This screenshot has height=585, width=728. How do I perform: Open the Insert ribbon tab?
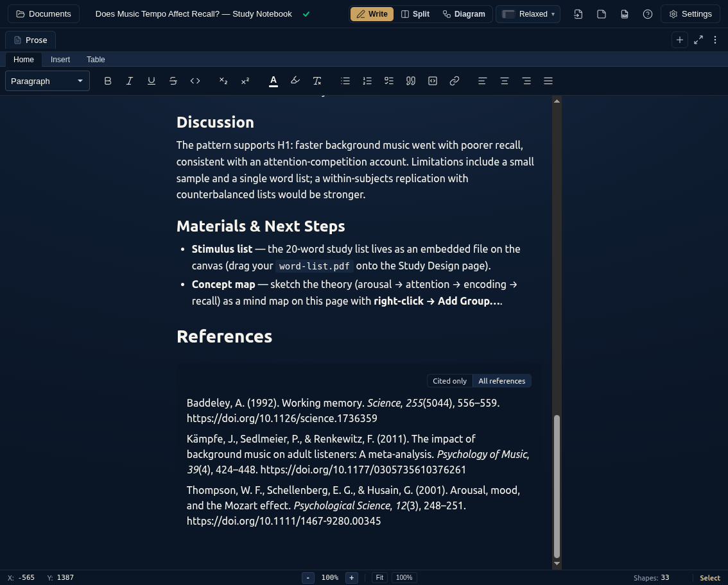coord(60,60)
